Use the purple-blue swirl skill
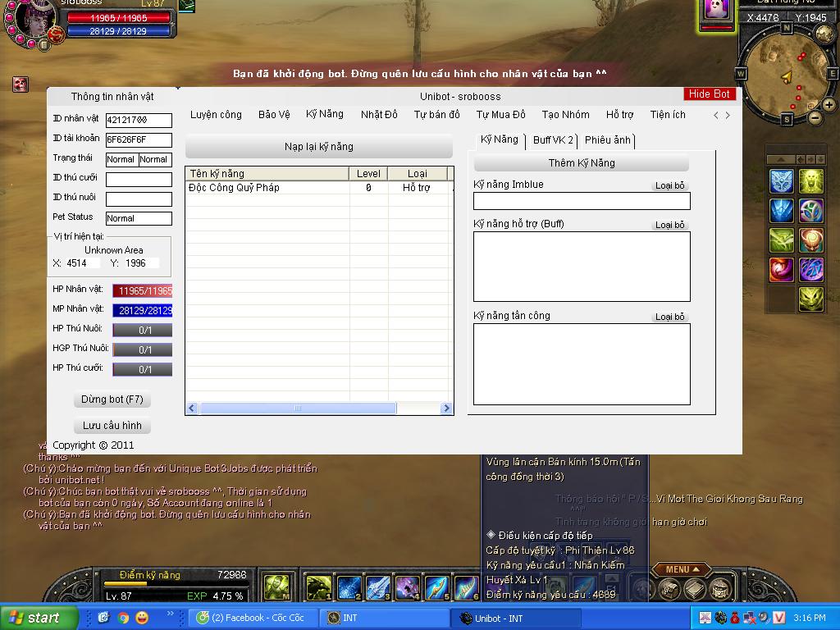This screenshot has width=840, height=630. point(811,269)
